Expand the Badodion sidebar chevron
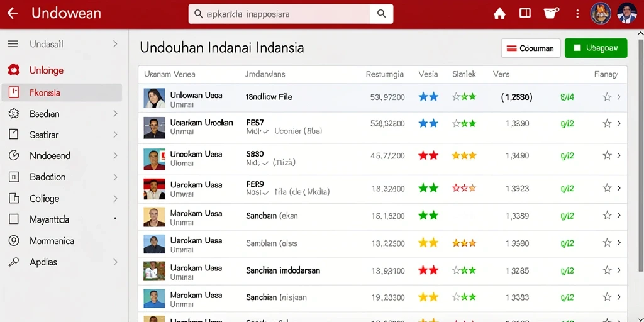This screenshot has height=322, width=644. pos(116,177)
